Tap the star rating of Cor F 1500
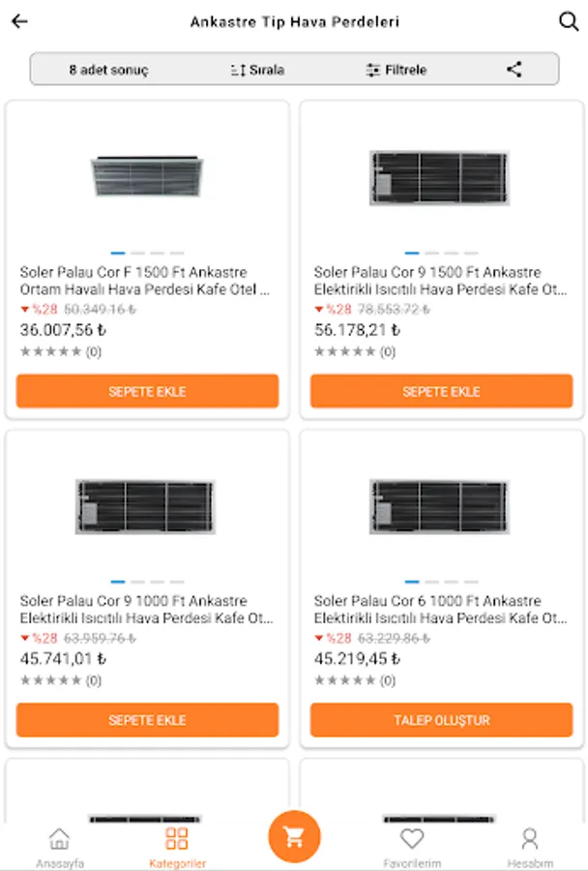 [x=52, y=351]
